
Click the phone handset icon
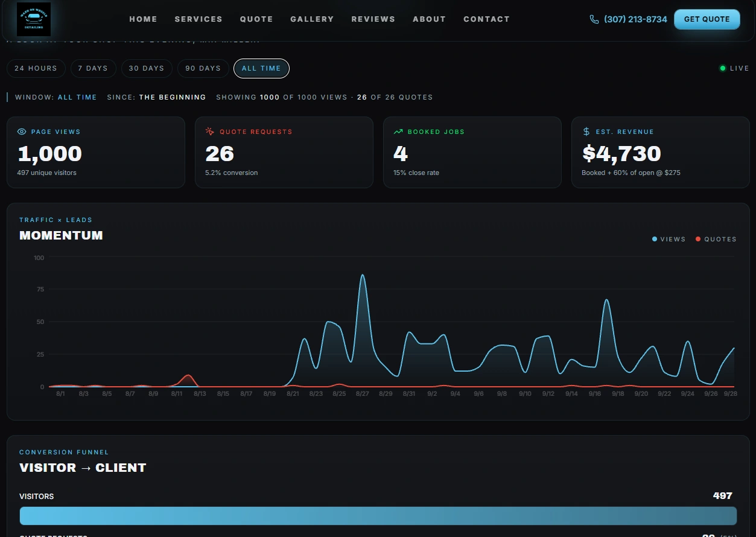tap(594, 19)
